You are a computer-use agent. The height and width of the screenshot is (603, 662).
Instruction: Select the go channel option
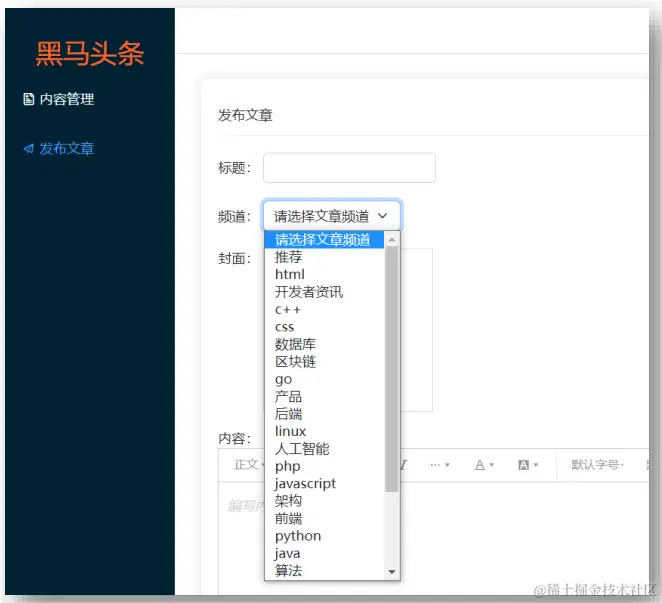[324, 379]
